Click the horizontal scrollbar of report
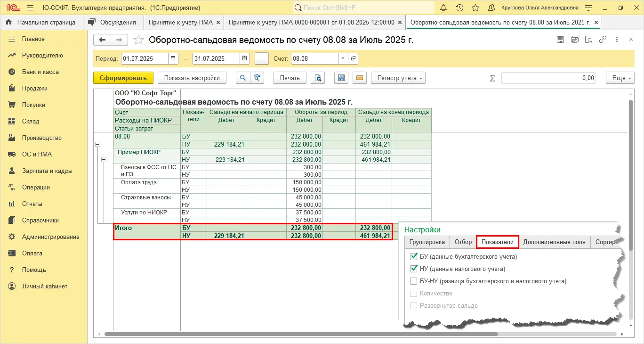Viewport: 644px width, 344px height. (301, 334)
